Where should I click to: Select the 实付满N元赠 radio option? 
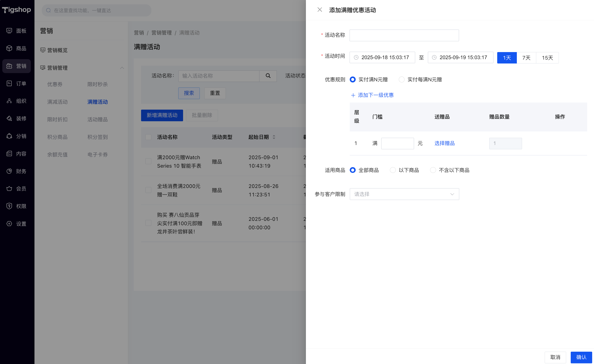point(353,80)
